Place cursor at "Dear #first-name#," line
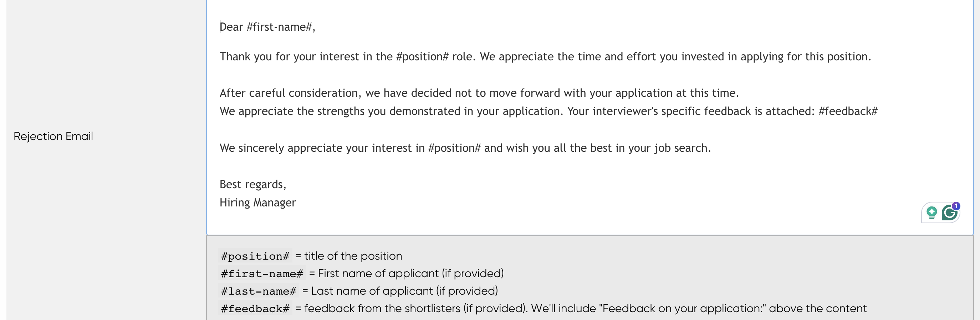980x320 pixels. (x=267, y=27)
